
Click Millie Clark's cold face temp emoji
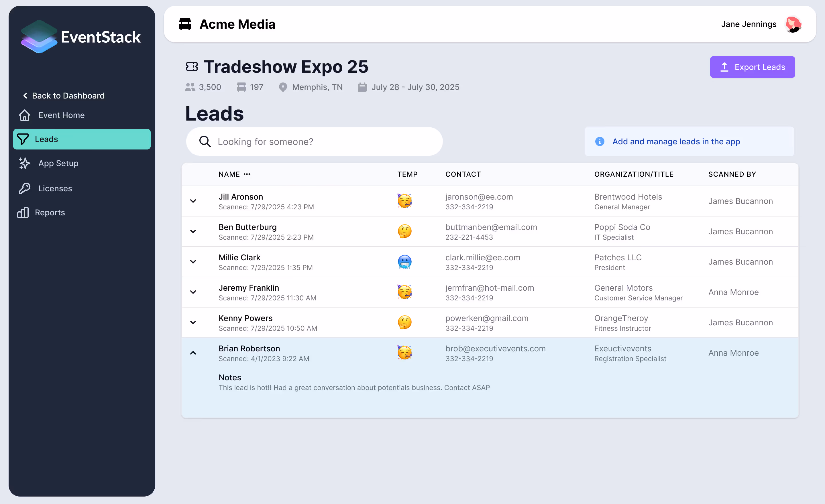point(404,262)
